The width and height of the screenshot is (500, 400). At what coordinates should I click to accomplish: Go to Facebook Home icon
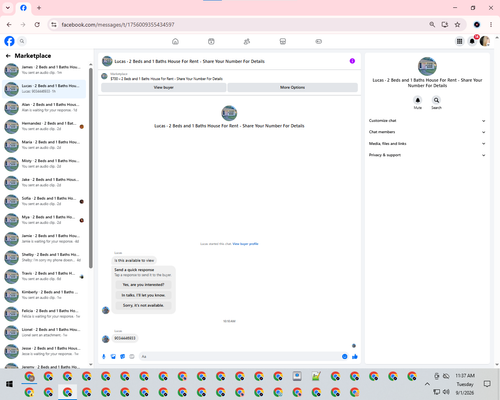pos(175,41)
